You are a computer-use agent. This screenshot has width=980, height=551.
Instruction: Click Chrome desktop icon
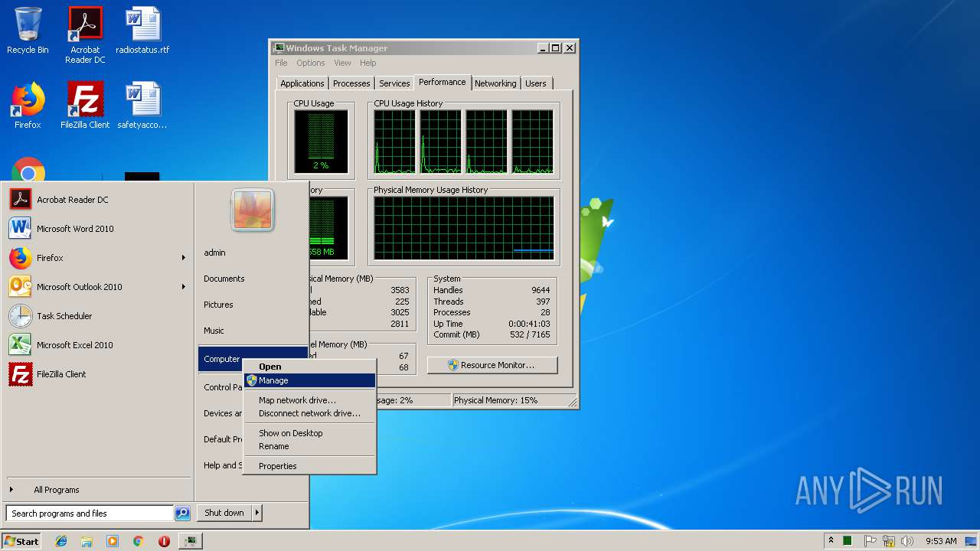pyautogui.click(x=28, y=170)
